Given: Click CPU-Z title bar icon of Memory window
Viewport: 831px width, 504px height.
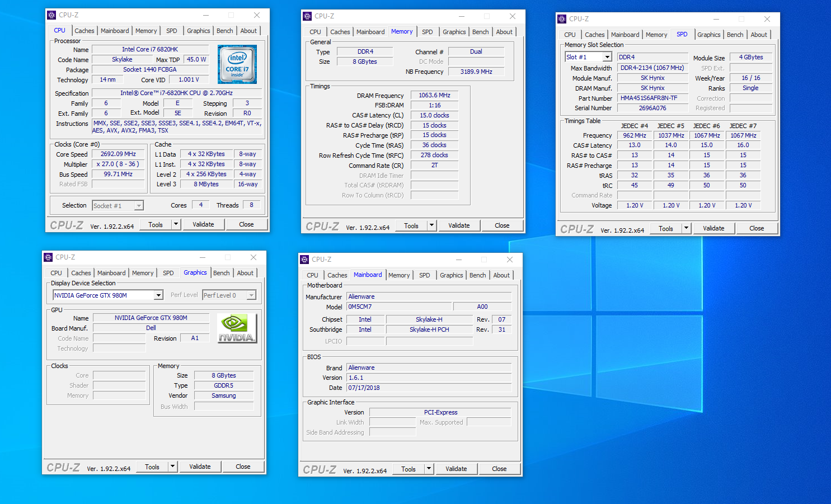Looking at the screenshot, I should 307,16.
